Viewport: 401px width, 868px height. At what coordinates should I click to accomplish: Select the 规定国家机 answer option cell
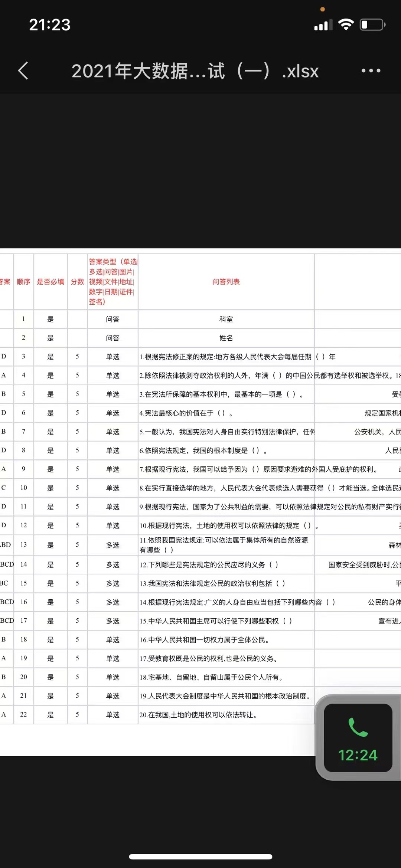click(358, 413)
